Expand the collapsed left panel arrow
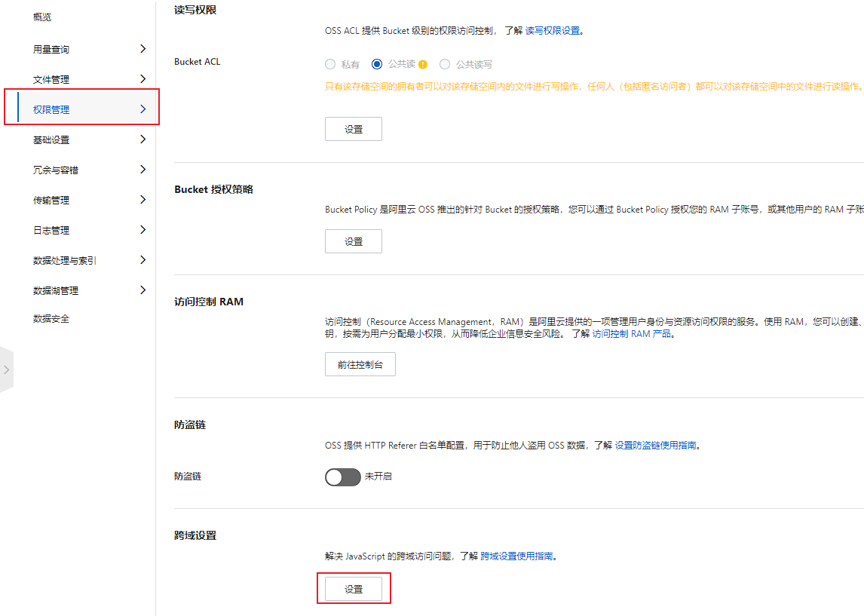 click(6, 369)
